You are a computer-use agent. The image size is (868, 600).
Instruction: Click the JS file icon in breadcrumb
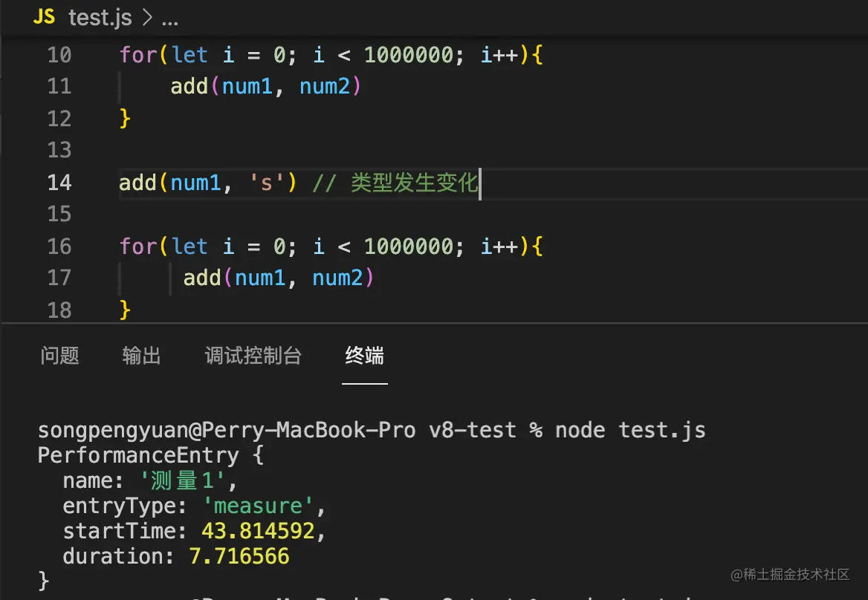tap(45, 17)
